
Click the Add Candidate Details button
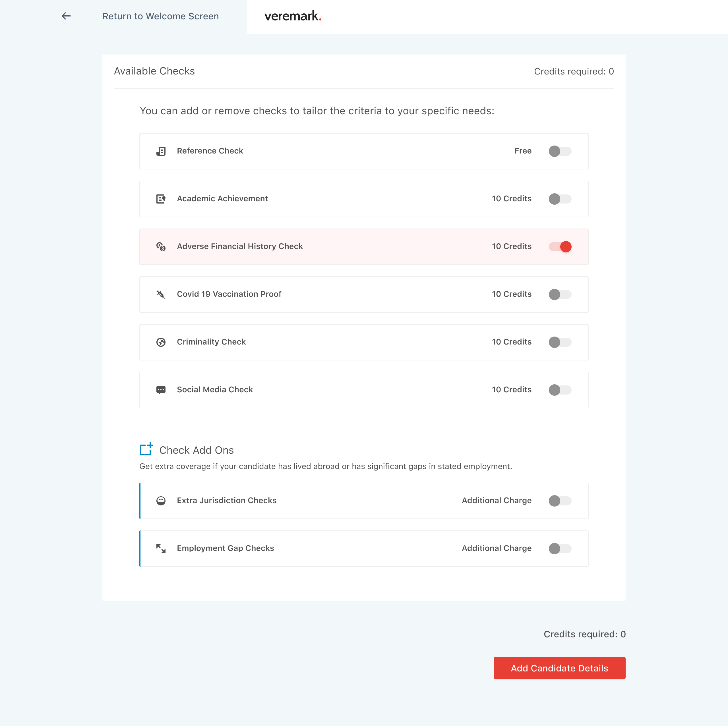[x=559, y=668]
